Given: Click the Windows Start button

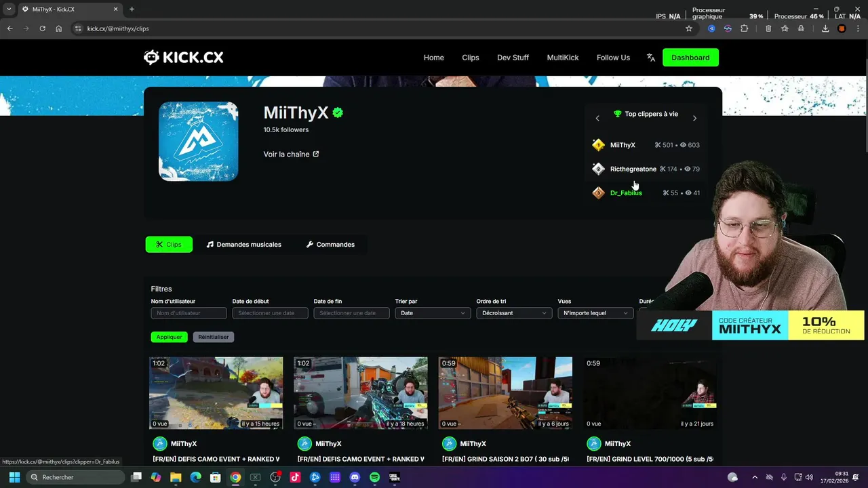Looking at the screenshot, I should click(x=14, y=477).
